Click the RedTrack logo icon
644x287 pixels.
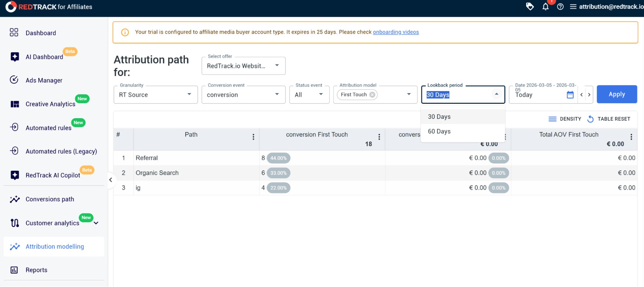click(11, 7)
